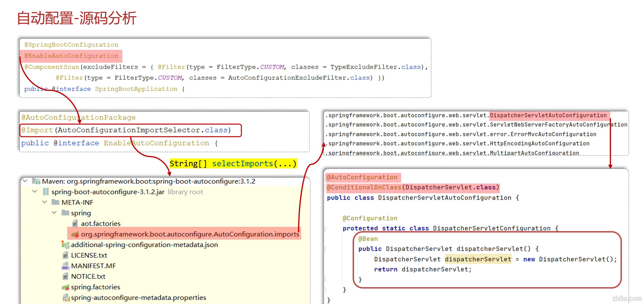This screenshot has width=644, height=304.
Task: Select the LICENSE.txt file
Action: coord(89,255)
